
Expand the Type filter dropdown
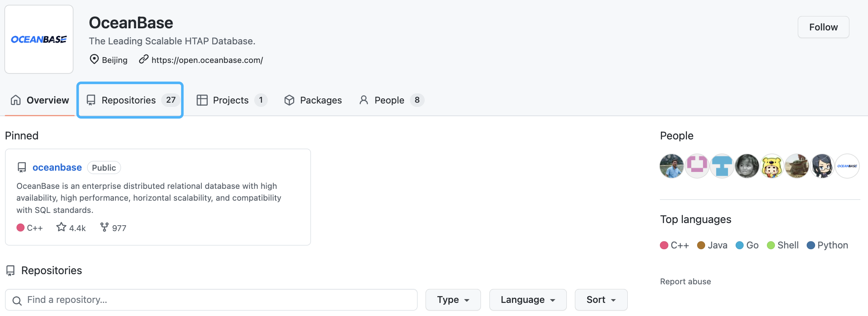coord(453,300)
